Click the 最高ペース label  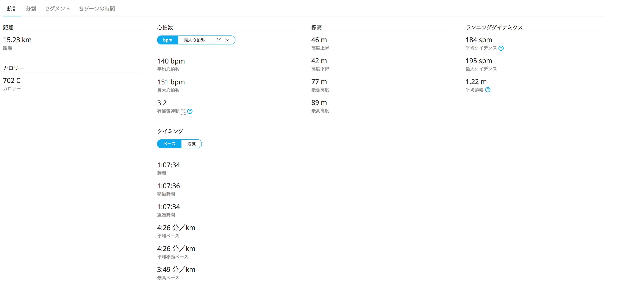[x=168, y=278]
